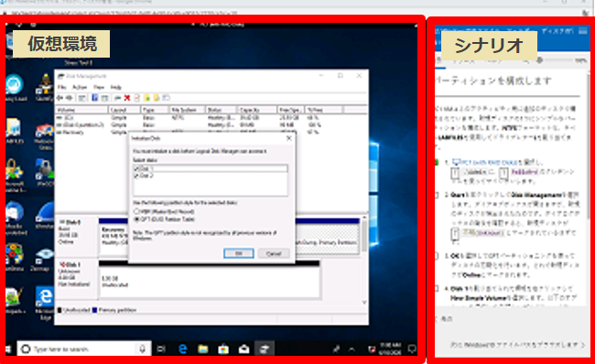The image size is (595, 364).
Task: Open the View menu in Disk Management
Action: [x=99, y=87]
